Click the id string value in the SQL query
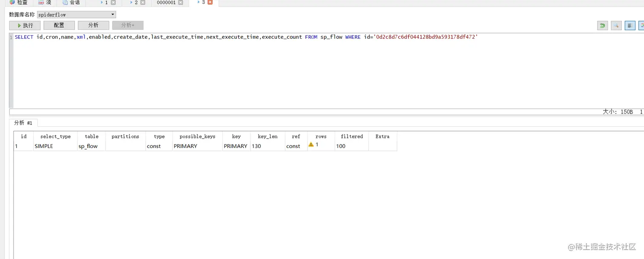644x259 pixels. point(425,37)
